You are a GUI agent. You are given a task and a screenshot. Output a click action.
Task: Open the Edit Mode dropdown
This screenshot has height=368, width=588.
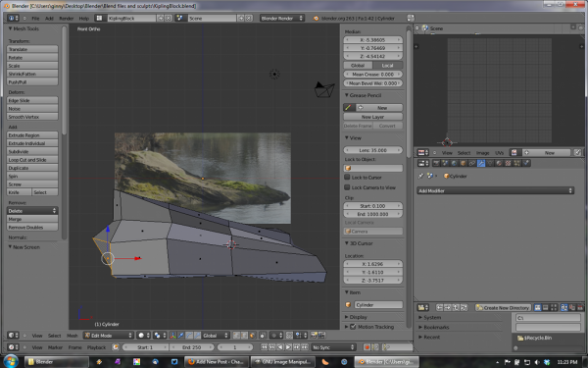click(x=109, y=336)
